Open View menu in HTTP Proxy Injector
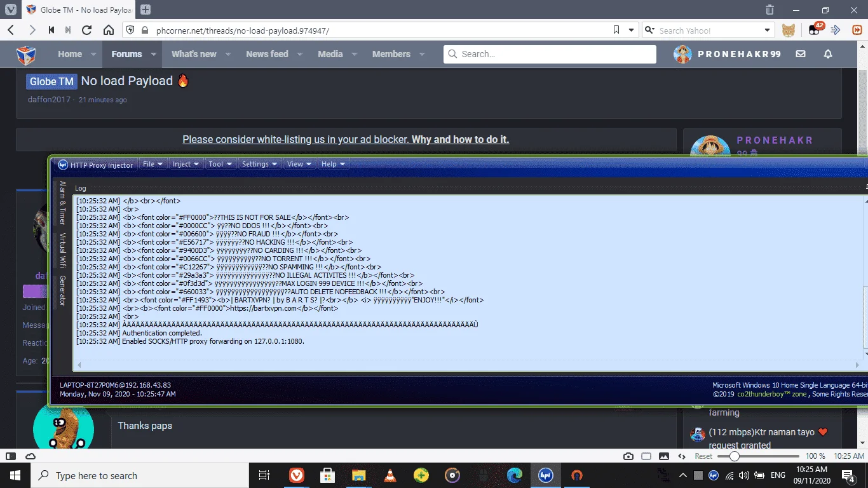868x488 pixels. point(299,164)
